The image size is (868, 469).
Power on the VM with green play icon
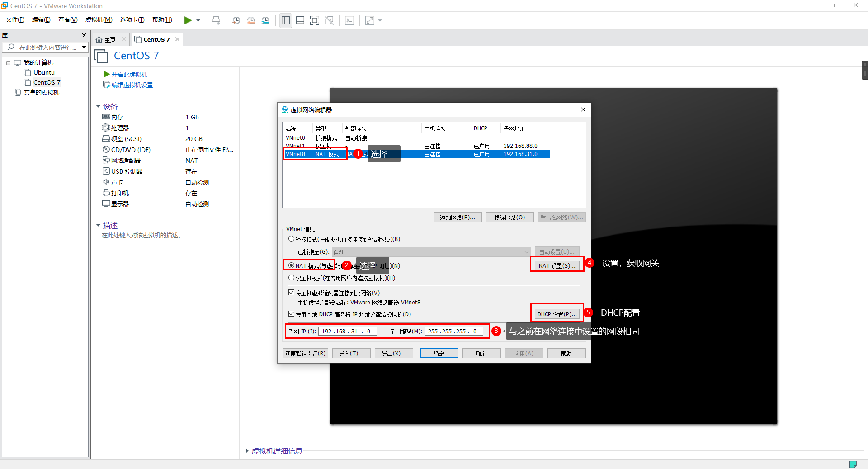click(x=188, y=20)
